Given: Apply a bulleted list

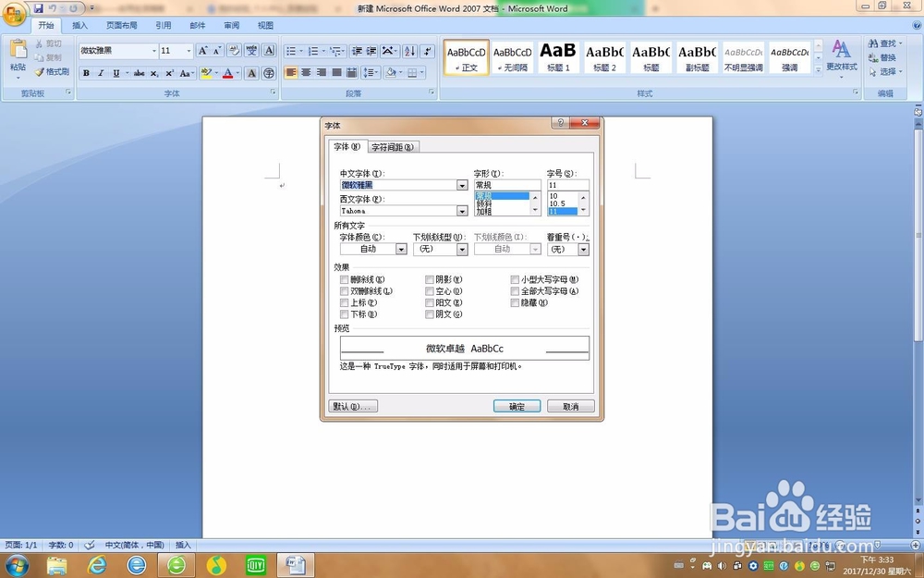Looking at the screenshot, I should coord(292,50).
